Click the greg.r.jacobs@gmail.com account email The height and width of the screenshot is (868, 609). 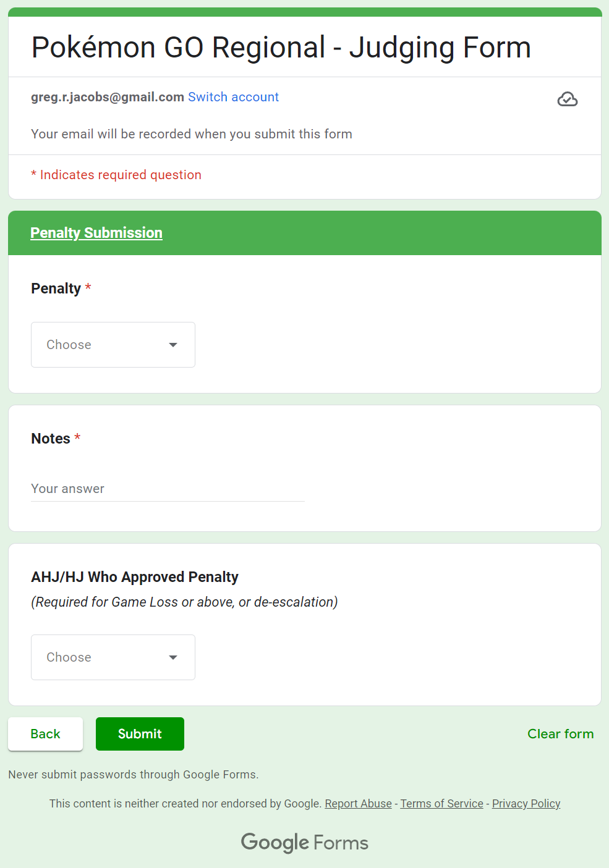coord(108,97)
